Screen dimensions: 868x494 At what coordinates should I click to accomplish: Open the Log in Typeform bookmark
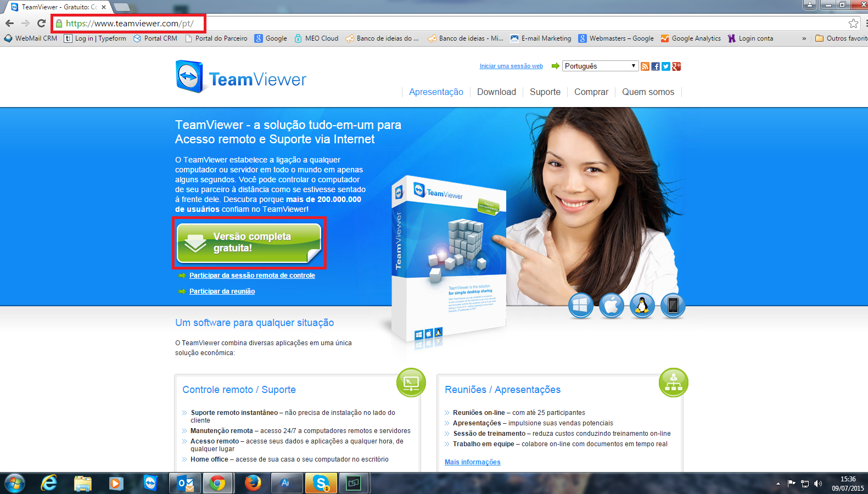pos(95,38)
